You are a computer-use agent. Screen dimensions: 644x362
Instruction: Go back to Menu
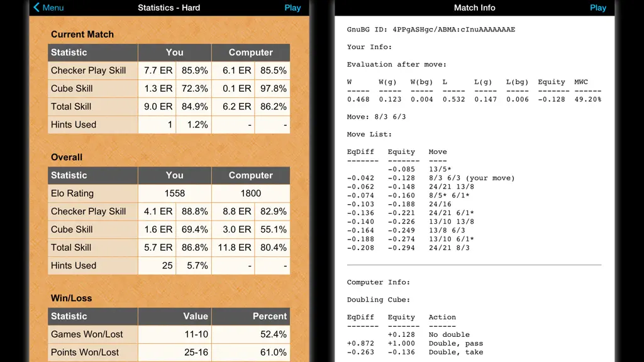48,8
